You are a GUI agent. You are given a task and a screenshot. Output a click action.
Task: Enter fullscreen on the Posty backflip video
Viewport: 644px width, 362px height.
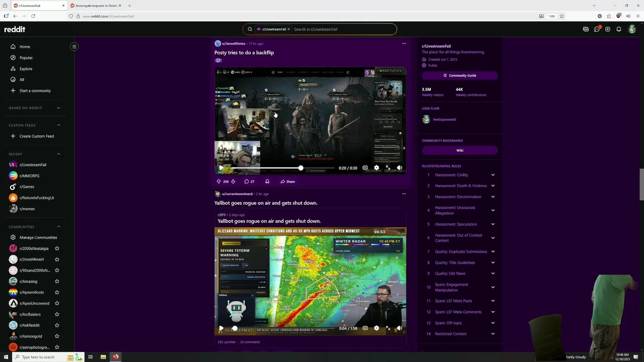[x=388, y=168]
